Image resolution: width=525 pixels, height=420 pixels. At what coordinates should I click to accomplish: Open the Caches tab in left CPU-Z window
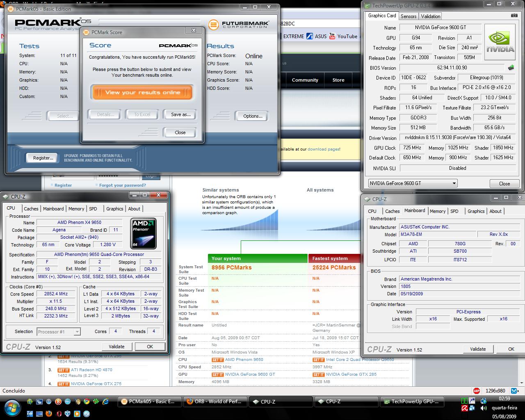pos(31,209)
